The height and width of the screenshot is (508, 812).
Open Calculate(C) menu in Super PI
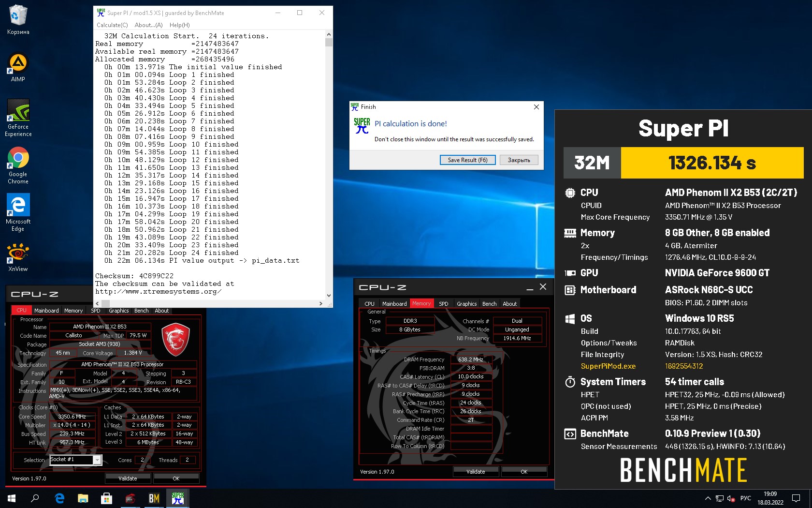point(112,25)
